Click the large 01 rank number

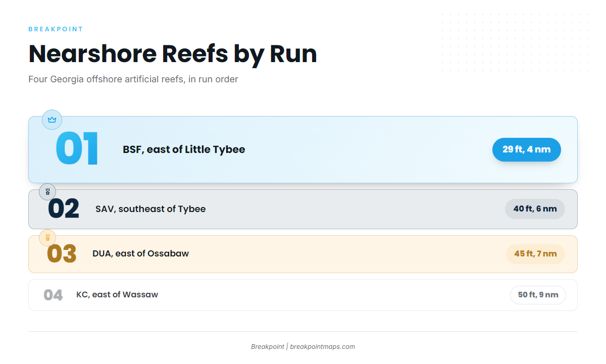tap(77, 149)
